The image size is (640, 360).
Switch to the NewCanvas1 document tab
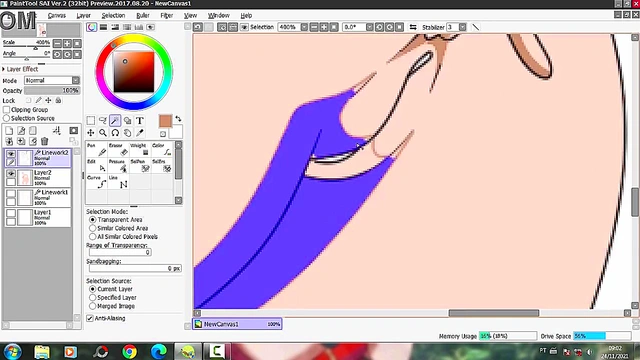tap(237, 324)
